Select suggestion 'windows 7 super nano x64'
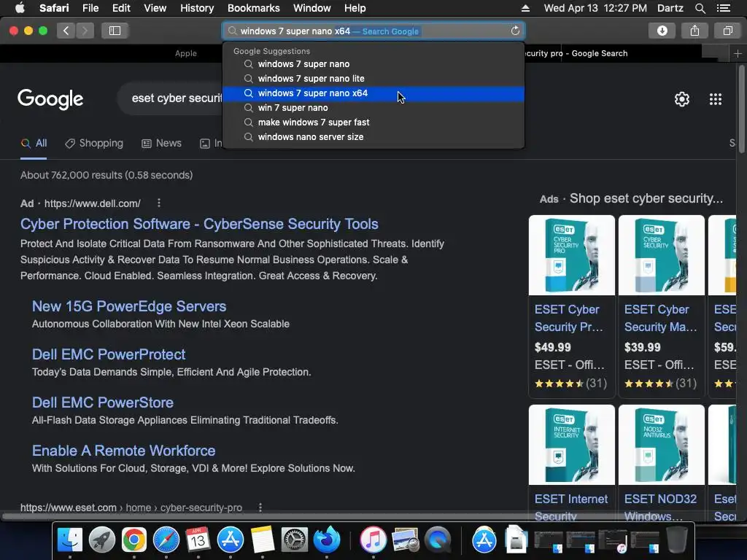 pyautogui.click(x=373, y=93)
